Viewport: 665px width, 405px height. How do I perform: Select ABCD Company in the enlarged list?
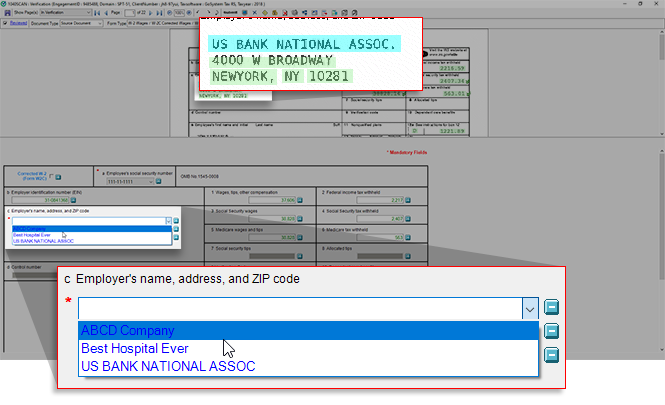pos(128,331)
